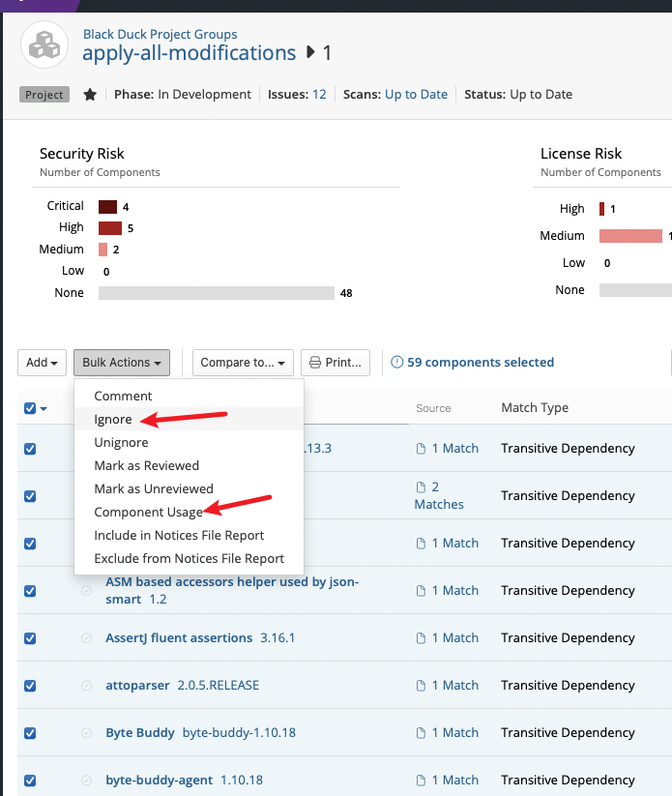
Task: Click the info icon beside components selected
Action: [396, 362]
